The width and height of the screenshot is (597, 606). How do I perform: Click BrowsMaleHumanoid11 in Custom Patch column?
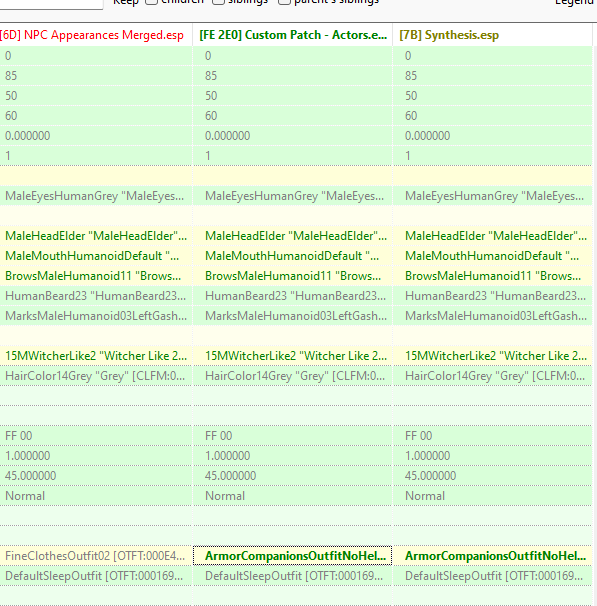click(x=293, y=276)
